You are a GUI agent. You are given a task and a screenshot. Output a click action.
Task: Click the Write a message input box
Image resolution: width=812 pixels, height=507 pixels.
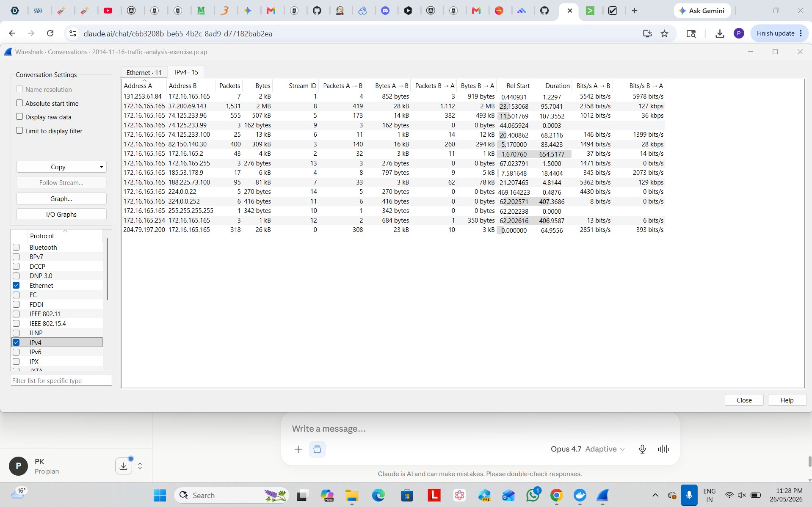click(x=480, y=429)
